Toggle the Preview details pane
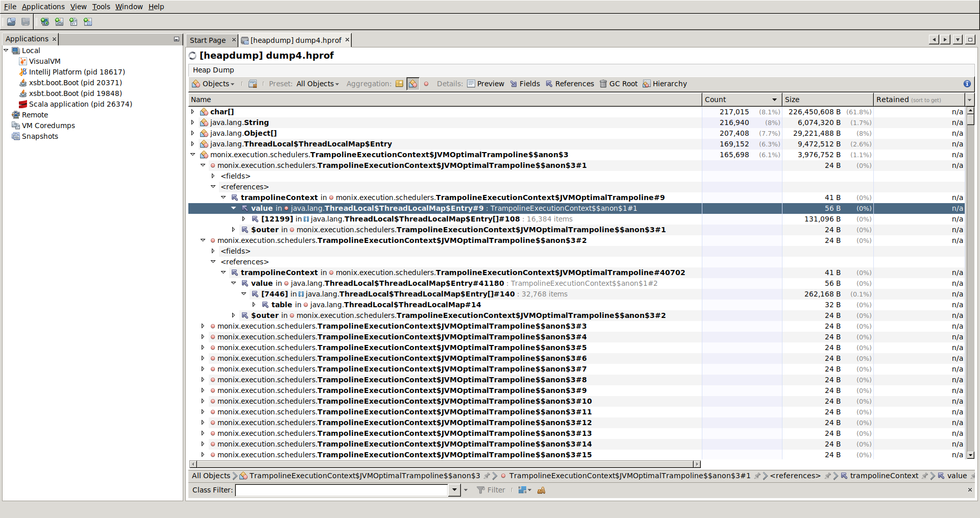 (x=485, y=84)
